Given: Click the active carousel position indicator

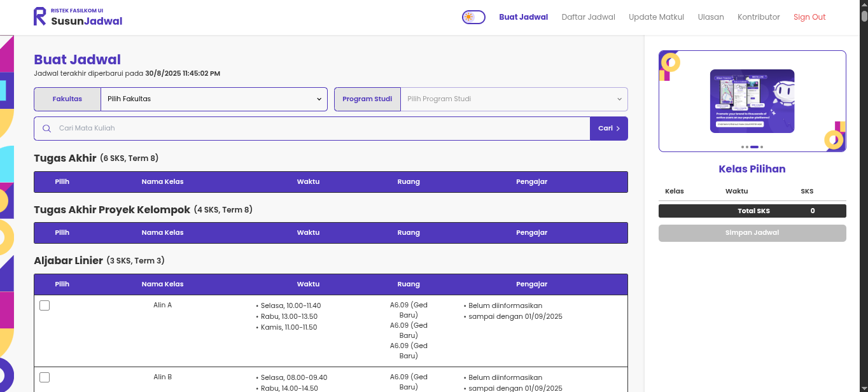Looking at the screenshot, I should pos(754,147).
